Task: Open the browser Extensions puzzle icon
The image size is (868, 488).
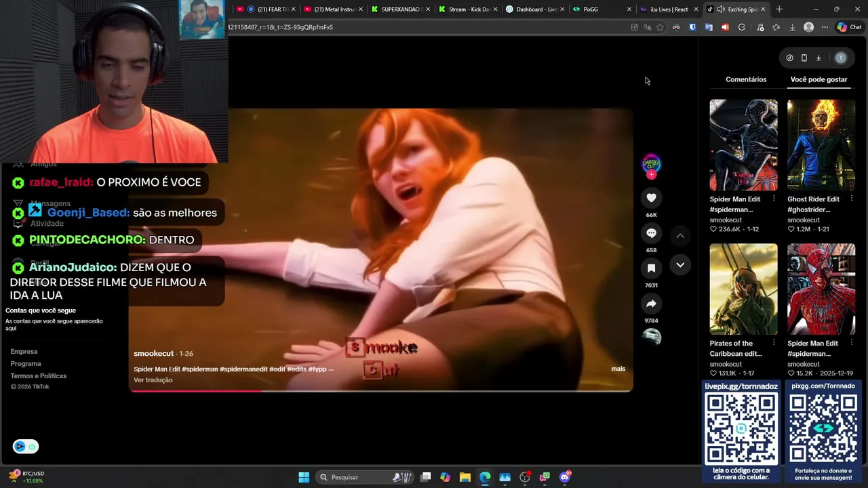Action: [741, 27]
